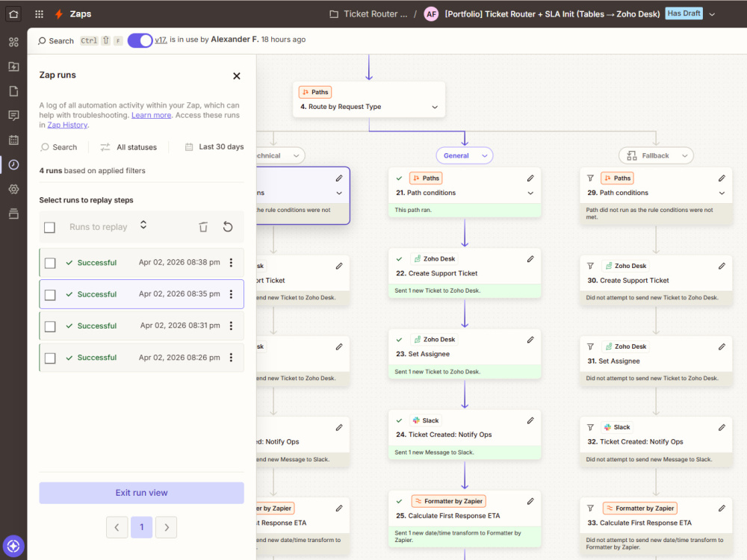Image resolution: width=747 pixels, height=560 pixels.
Task: Delete selected runs with trash icon
Action: click(203, 227)
